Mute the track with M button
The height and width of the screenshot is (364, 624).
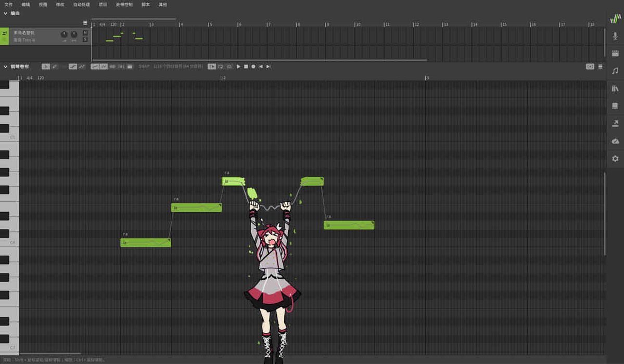(85, 33)
